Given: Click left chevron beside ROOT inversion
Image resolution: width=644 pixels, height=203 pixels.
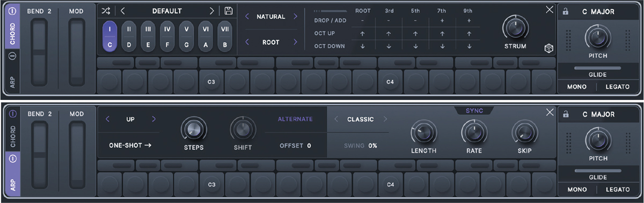Looking at the screenshot, I should tap(247, 42).
